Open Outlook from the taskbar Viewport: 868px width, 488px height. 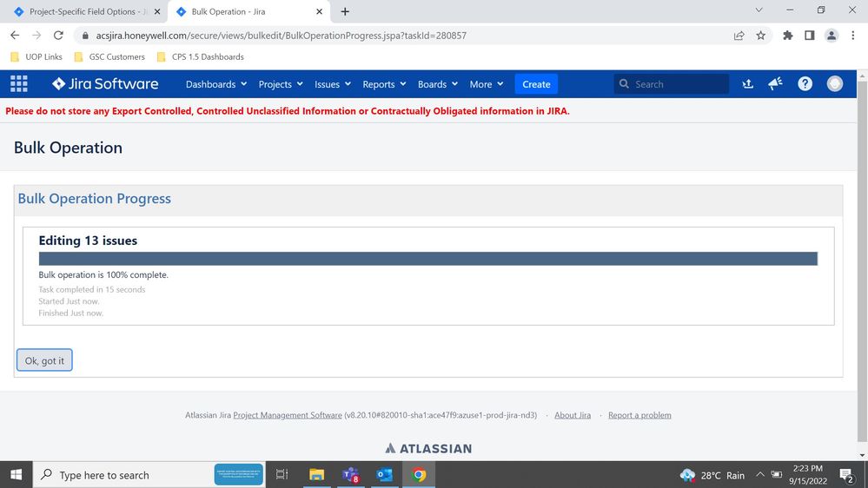click(x=384, y=475)
